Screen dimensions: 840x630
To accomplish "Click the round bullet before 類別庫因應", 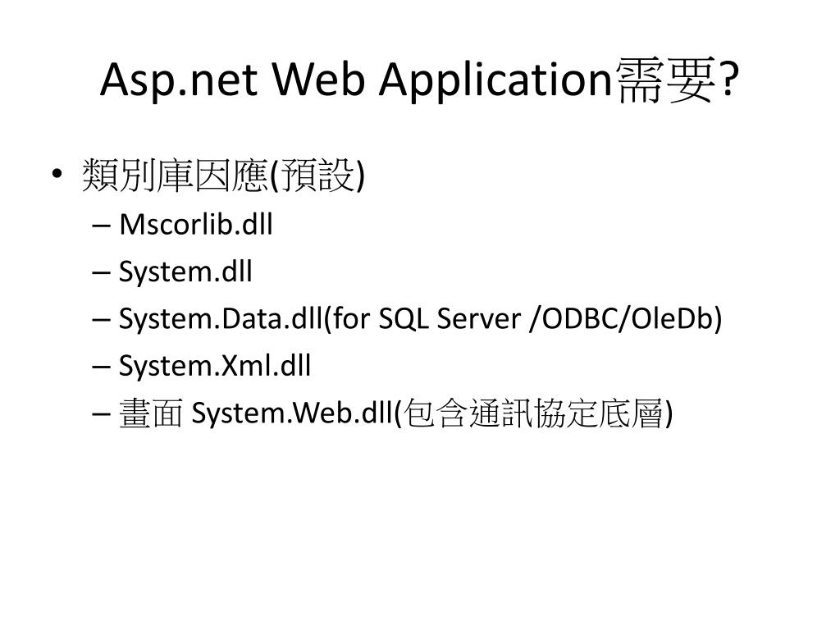I will click(57, 174).
